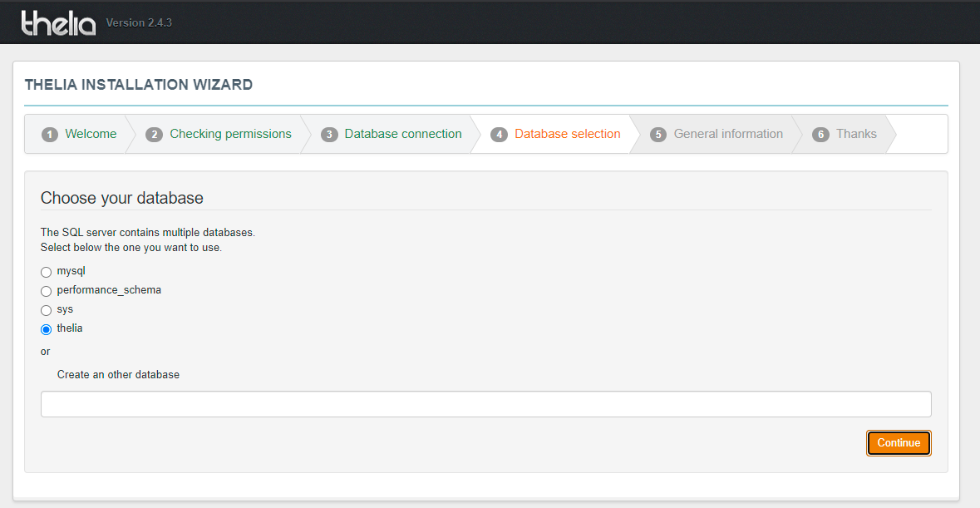Click the step 1 number badge

tap(50, 135)
